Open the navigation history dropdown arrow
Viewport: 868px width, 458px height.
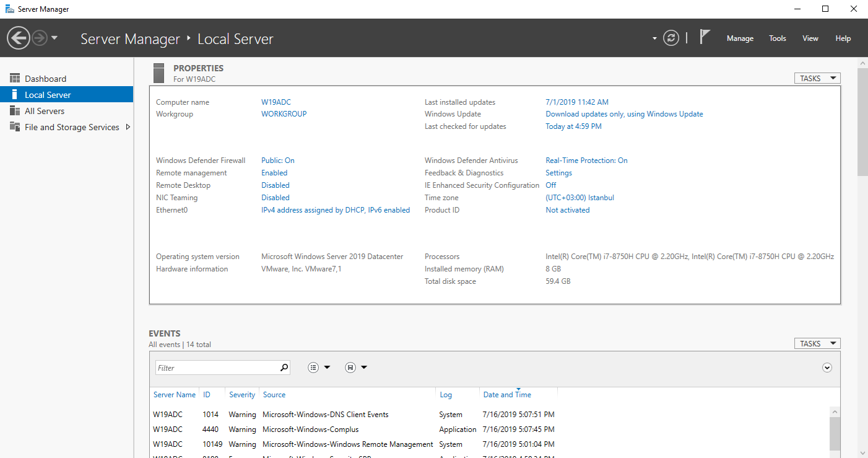54,38
